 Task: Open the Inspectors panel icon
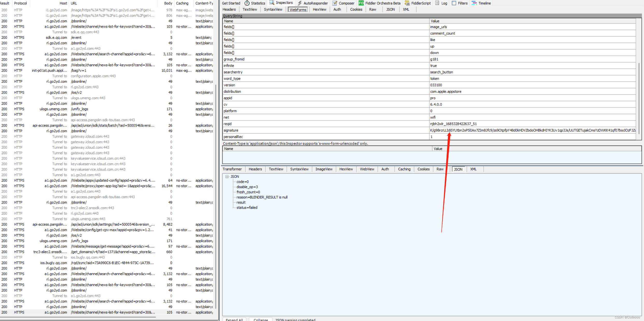point(271,3)
